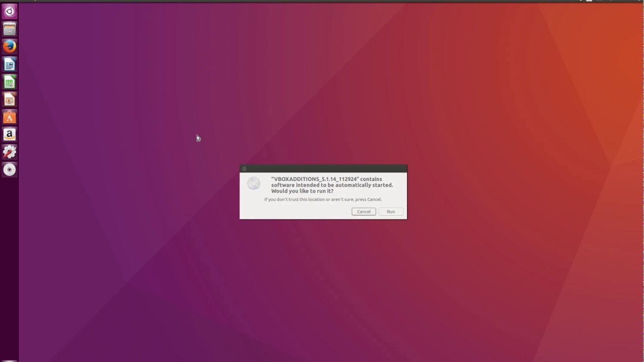Click the "press Cancel" hint text
The width and height of the screenshot is (644, 362).
coord(368,200)
